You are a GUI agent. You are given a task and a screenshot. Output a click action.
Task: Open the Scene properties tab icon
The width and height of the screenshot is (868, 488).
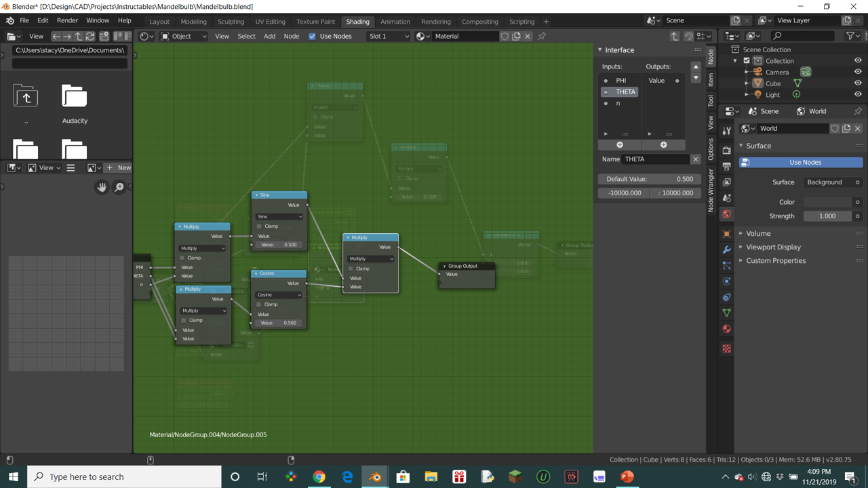(727, 198)
